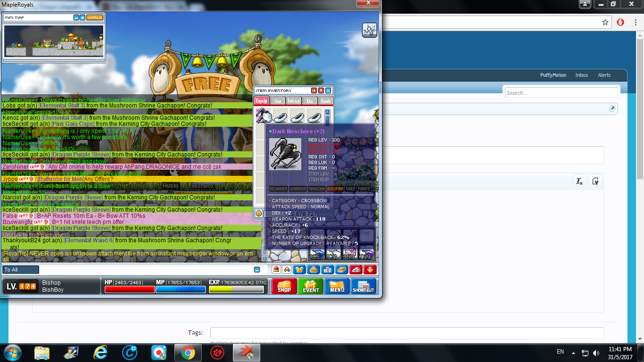Viewport: 644px width, 362px height.
Task: Click the editor source toggle wrench icon
Action: 595,181
